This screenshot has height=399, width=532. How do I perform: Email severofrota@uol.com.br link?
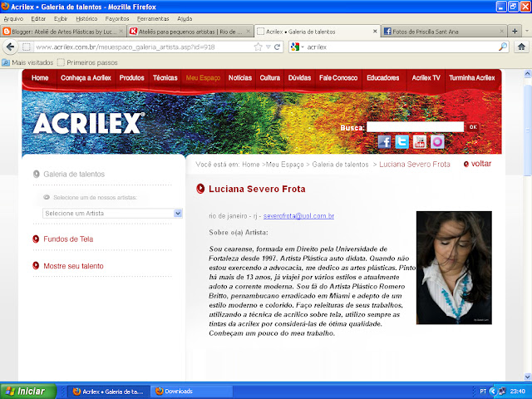tap(298, 216)
